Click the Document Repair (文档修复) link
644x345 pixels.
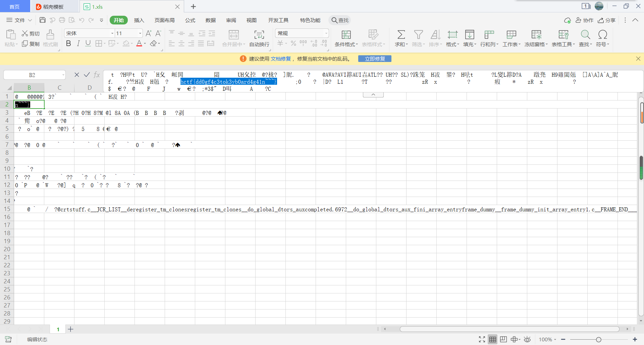[281, 59]
